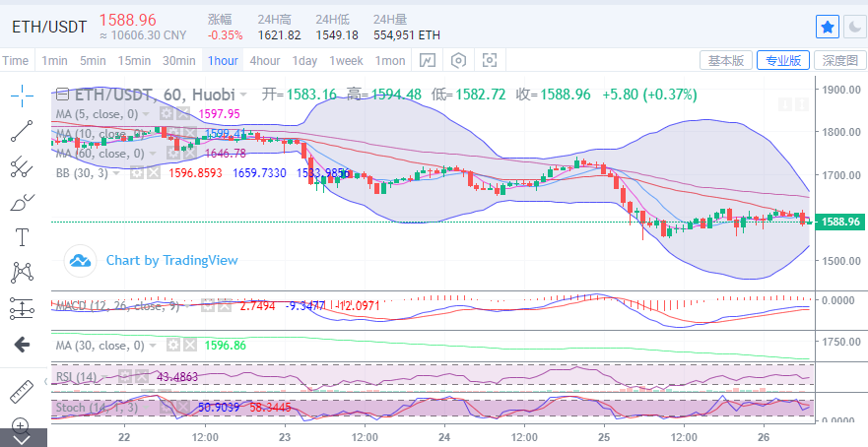The image size is (868, 447).
Task: Remove the RSI (14) indicator
Action: click(142, 377)
